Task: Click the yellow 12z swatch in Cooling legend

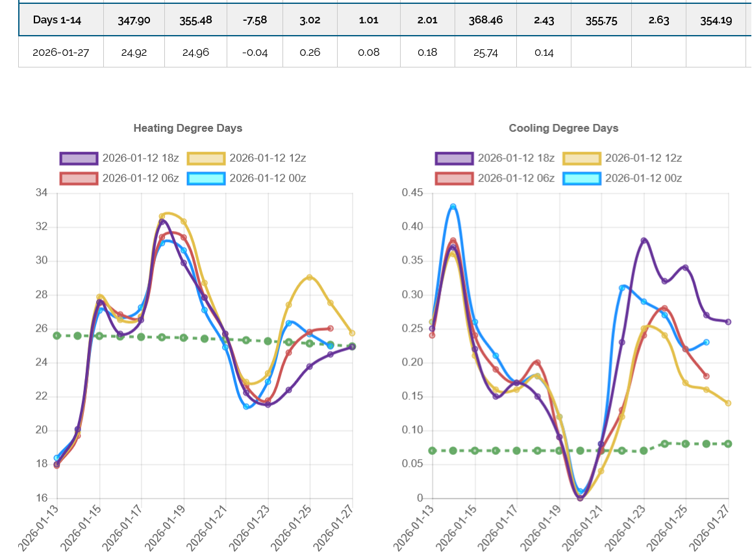Action: [x=581, y=158]
